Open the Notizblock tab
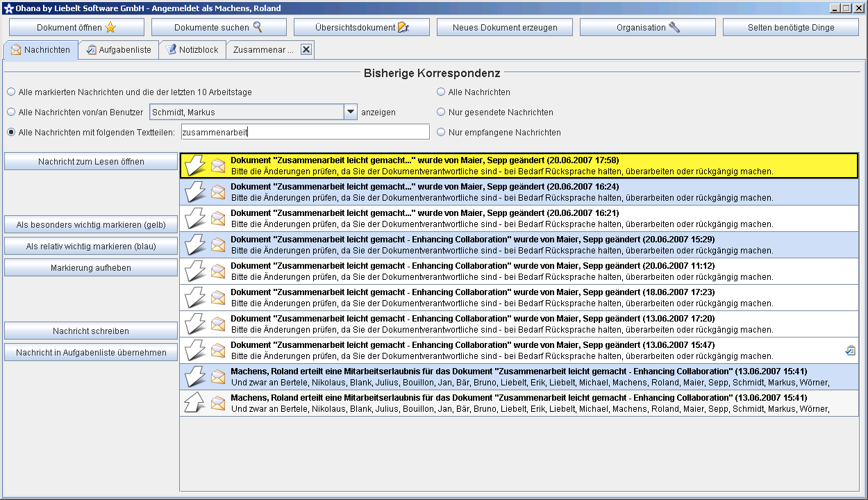Viewport: 868px width, 500px height. pos(192,50)
